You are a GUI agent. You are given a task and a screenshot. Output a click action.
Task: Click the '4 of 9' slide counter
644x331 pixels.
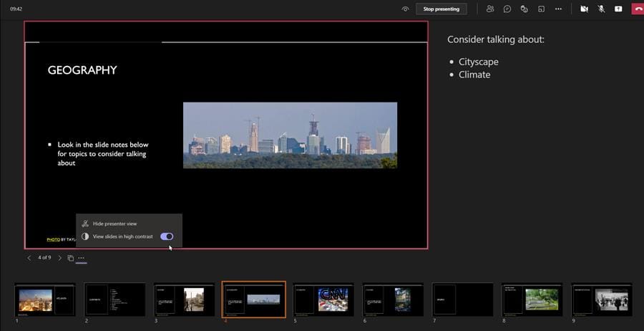(44, 258)
